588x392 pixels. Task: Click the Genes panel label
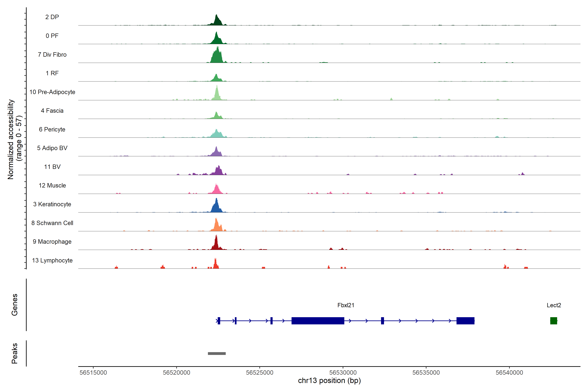[x=15, y=304]
